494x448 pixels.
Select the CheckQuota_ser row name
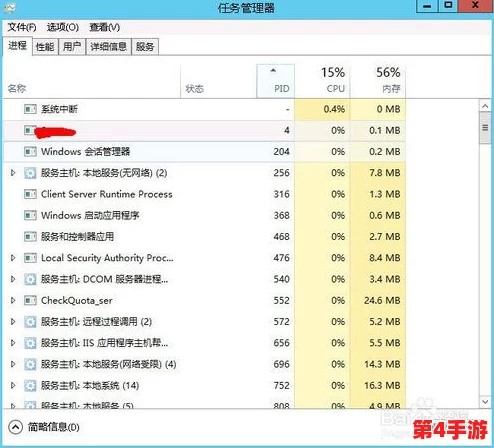coord(77,301)
